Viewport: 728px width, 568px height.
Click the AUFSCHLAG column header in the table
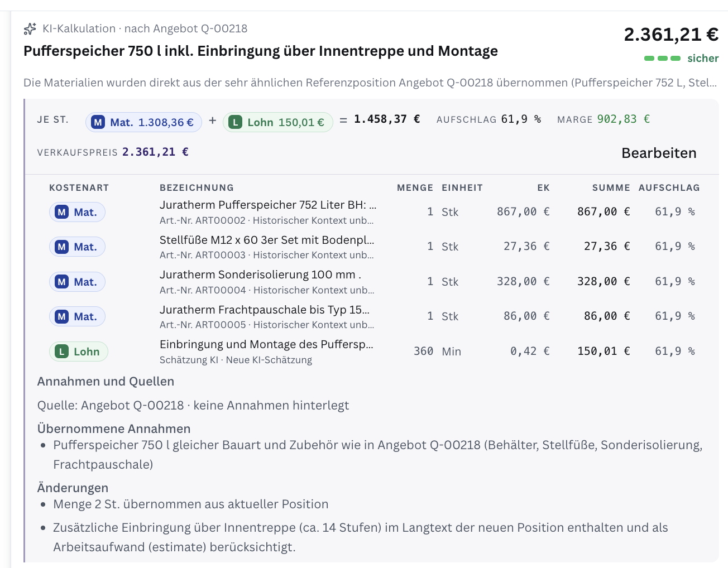(669, 188)
